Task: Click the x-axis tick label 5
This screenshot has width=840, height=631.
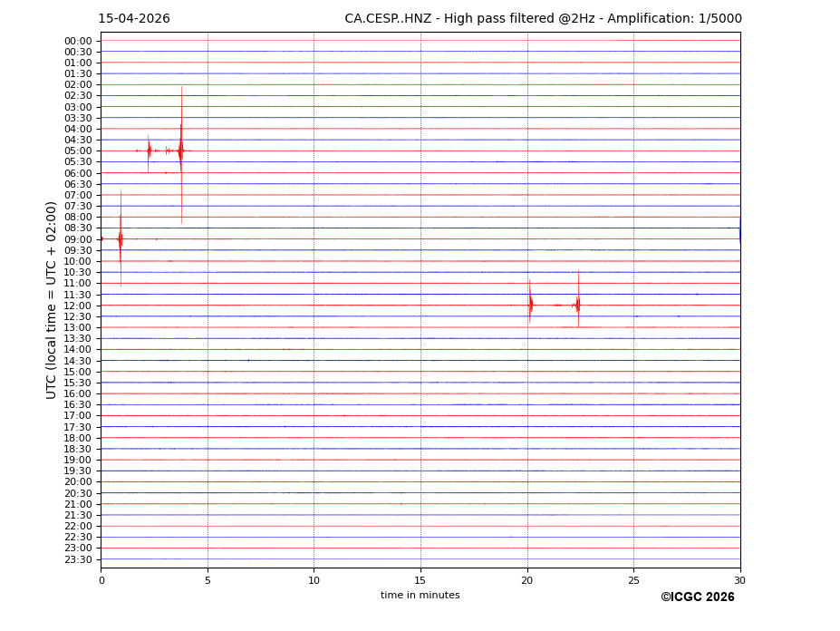Action: (208, 580)
